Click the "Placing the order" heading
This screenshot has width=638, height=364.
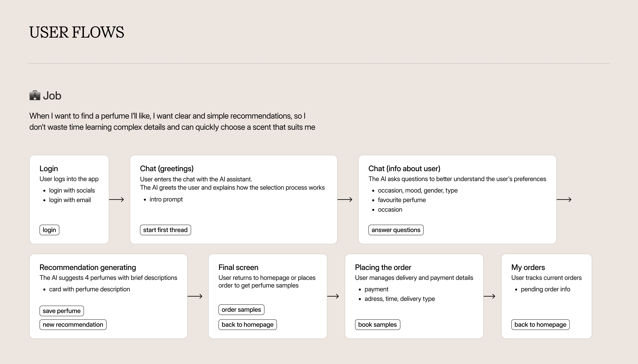383,268
